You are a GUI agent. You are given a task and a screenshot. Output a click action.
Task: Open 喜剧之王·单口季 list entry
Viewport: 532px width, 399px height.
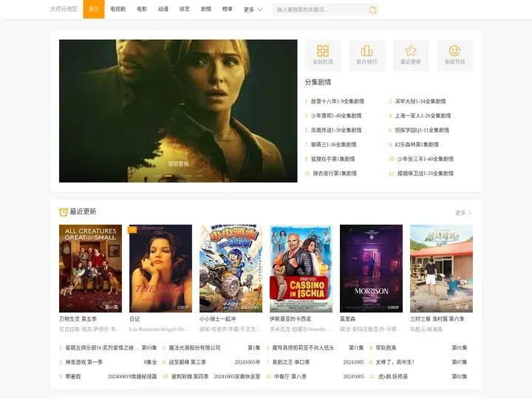(x=315, y=362)
